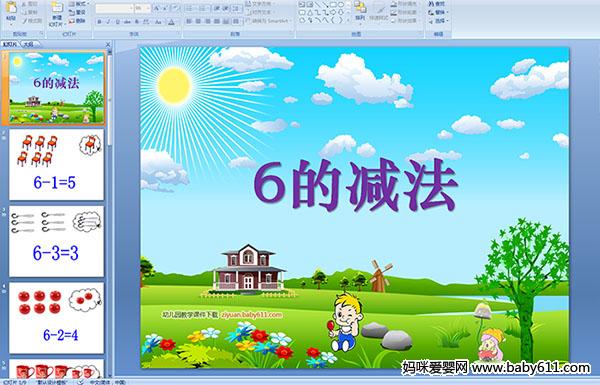Select the Slides pane tab
This screenshot has height=385, width=600.
click(10, 44)
